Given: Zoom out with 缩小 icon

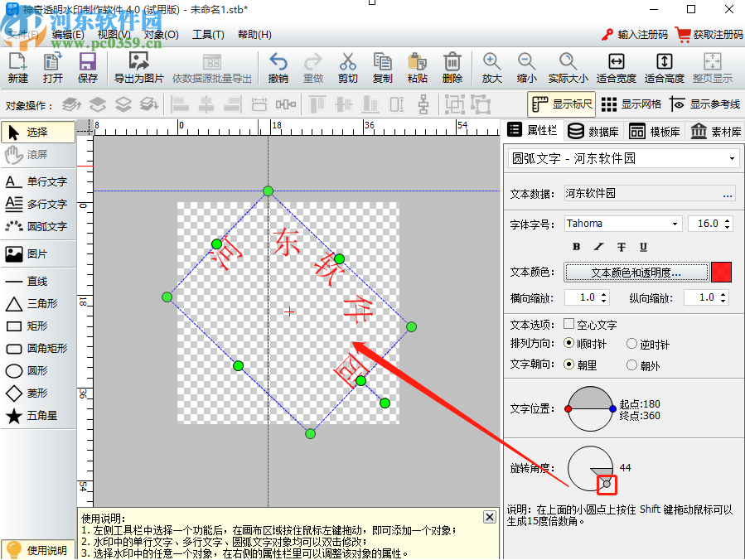Looking at the screenshot, I should pos(526,68).
